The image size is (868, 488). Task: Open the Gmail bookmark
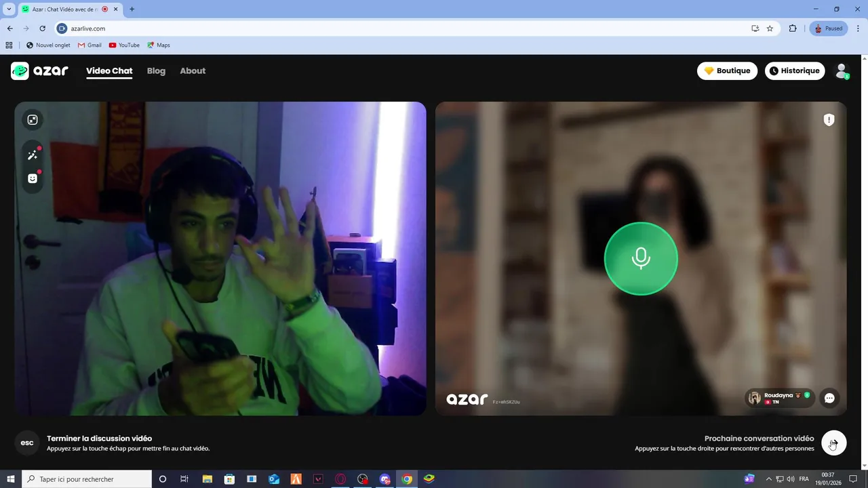pyautogui.click(x=90, y=45)
